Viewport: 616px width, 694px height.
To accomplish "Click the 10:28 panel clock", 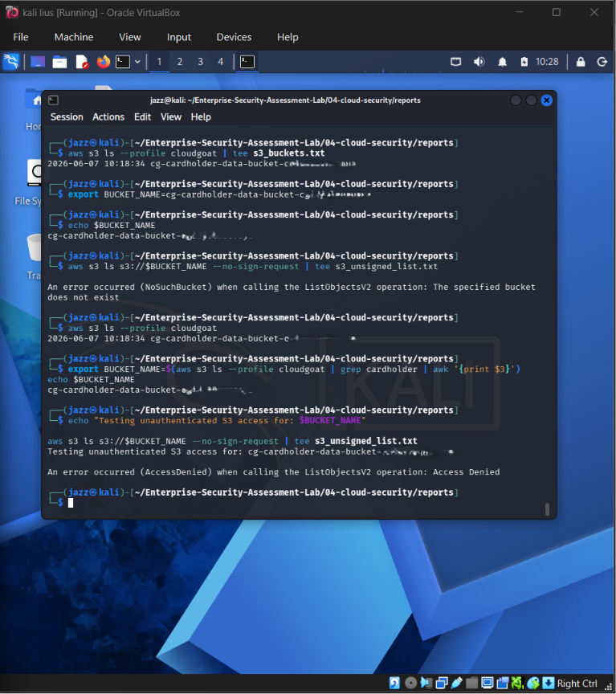I will click(x=547, y=62).
